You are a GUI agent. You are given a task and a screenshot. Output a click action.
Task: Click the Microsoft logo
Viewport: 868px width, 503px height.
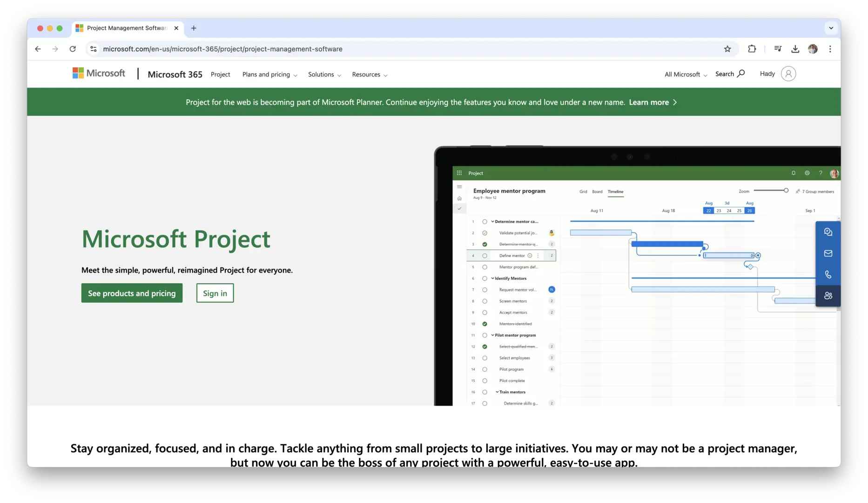[99, 73]
